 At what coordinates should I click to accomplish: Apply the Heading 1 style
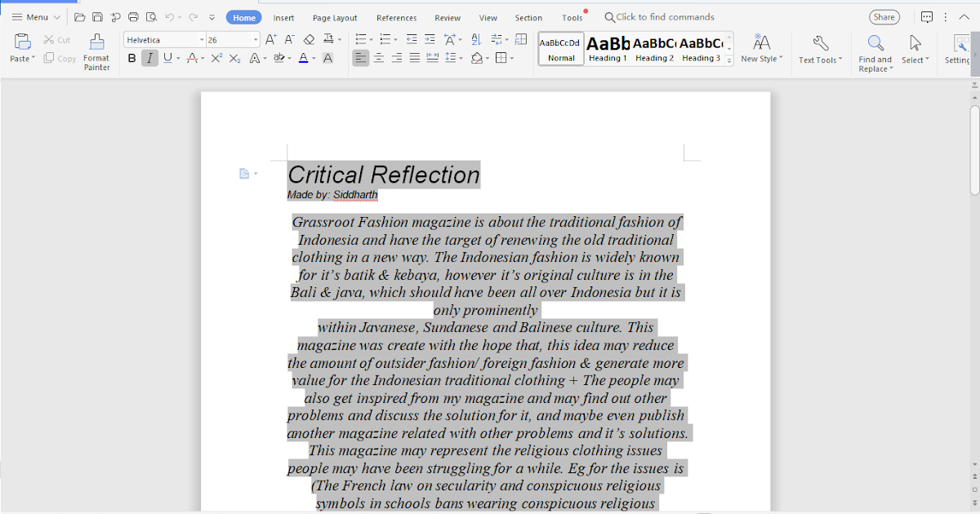click(608, 47)
